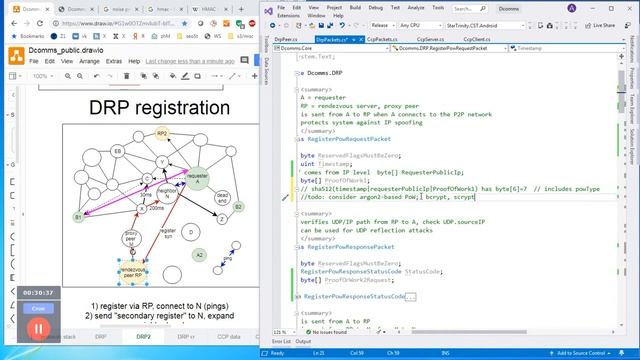Click notifications bell in Visual Studio status bar
This screenshot has height=360, width=640.
point(622,353)
